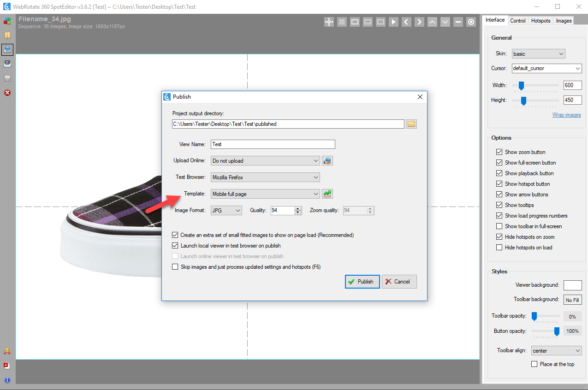Switch to the Interface tab
The height and width of the screenshot is (390, 588).
pos(495,20)
